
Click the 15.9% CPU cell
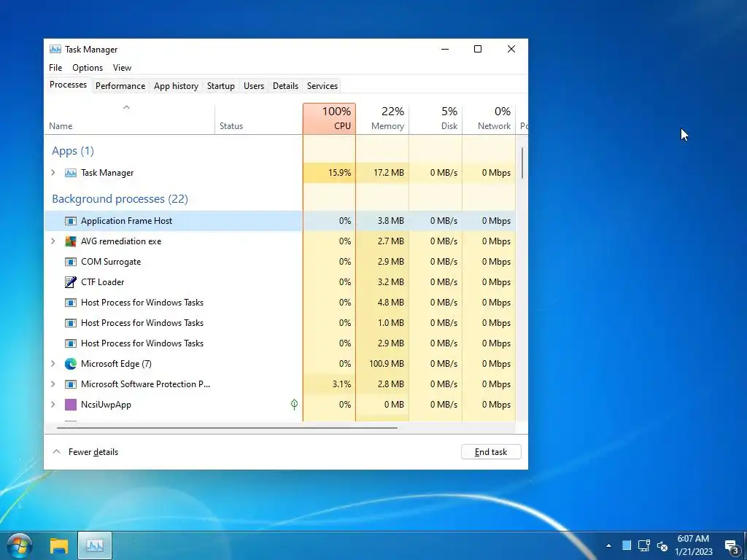[329, 173]
